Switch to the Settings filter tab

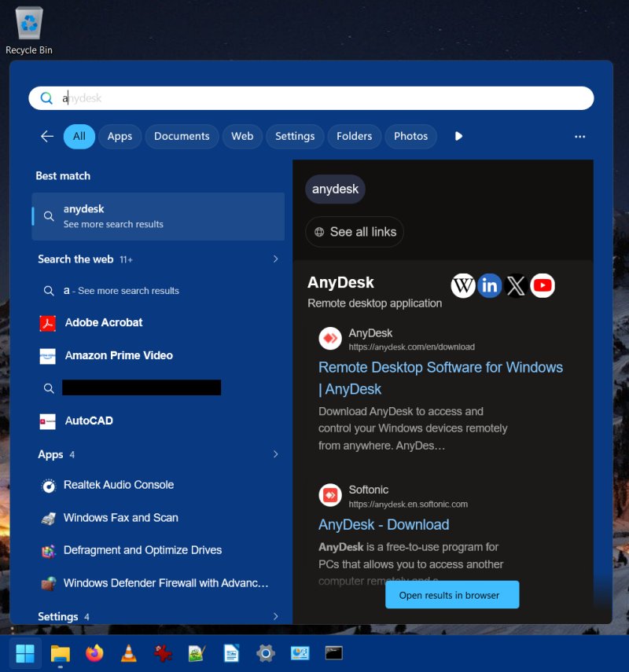point(295,136)
